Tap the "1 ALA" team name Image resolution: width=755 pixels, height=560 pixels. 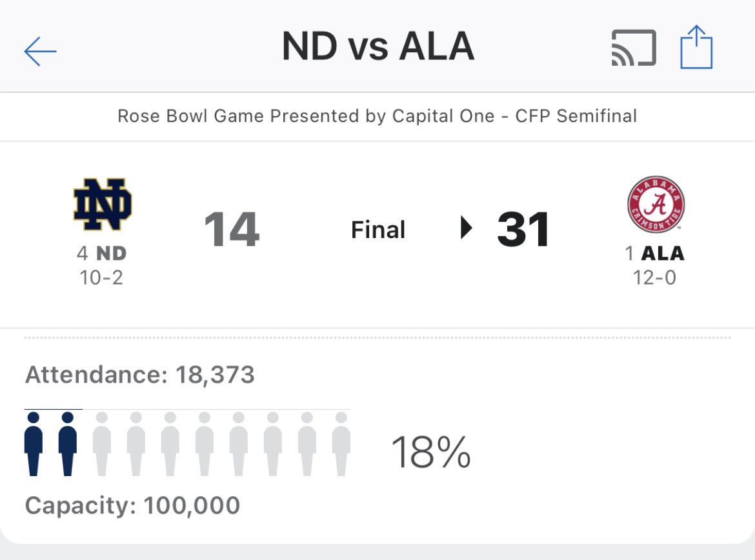pyautogui.click(x=654, y=254)
